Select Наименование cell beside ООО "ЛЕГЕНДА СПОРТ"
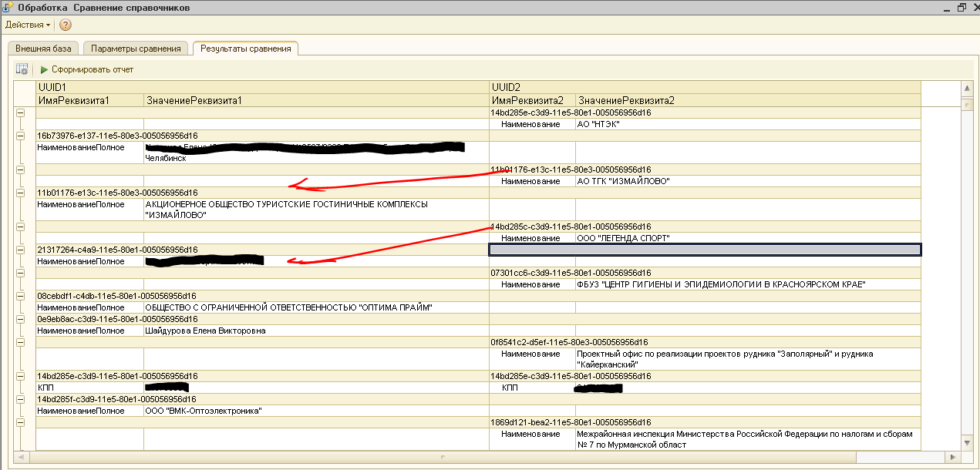 click(x=532, y=238)
